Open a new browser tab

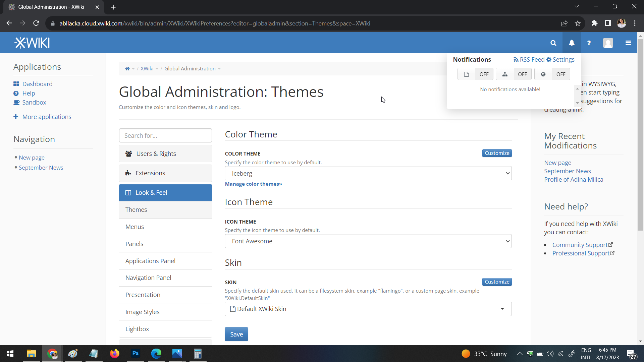tap(113, 7)
